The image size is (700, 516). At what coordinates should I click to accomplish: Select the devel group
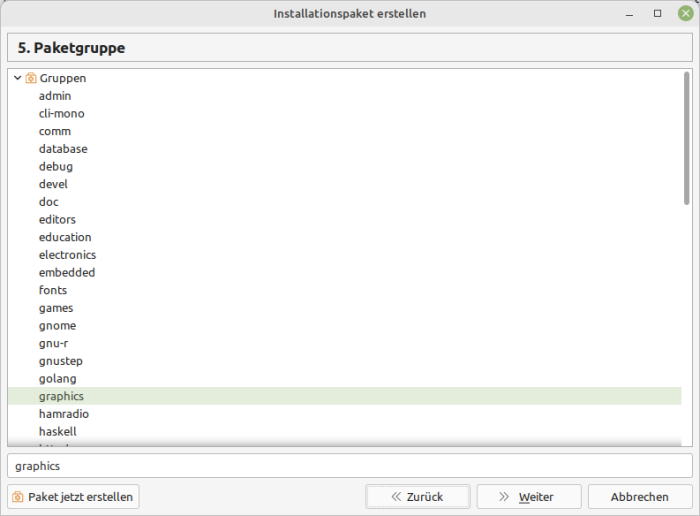point(345,184)
